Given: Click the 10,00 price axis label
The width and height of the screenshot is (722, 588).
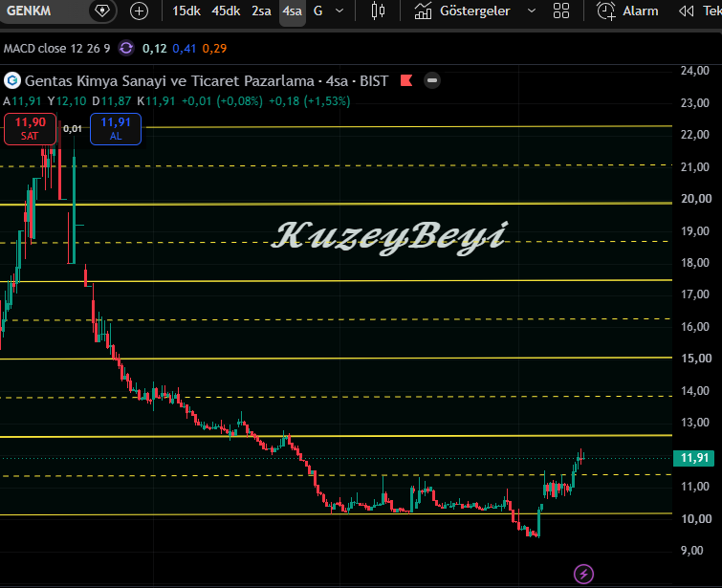Looking at the screenshot, I should pyautogui.click(x=696, y=518).
